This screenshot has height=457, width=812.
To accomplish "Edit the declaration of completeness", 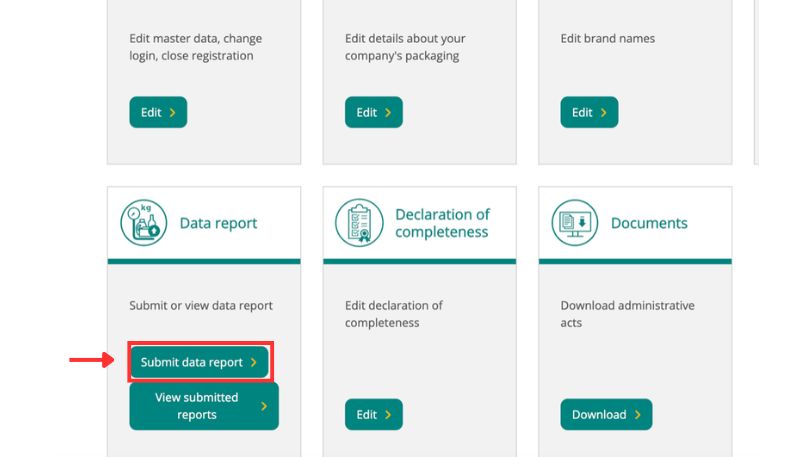I will (373, 415).
